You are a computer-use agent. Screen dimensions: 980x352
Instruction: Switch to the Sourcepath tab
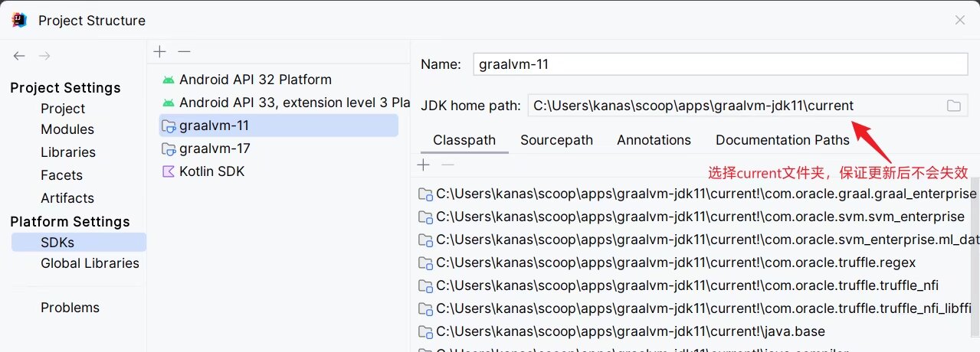(556, 140)
